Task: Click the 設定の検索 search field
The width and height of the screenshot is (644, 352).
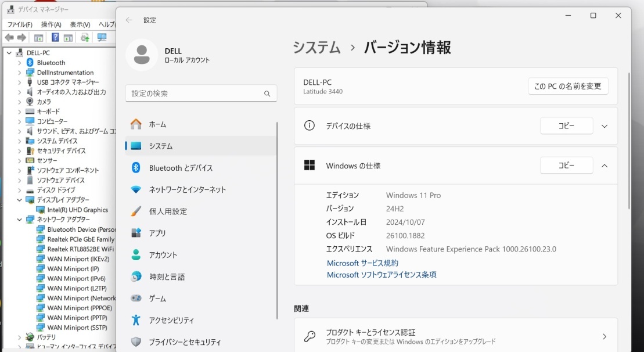Action: 202,94
